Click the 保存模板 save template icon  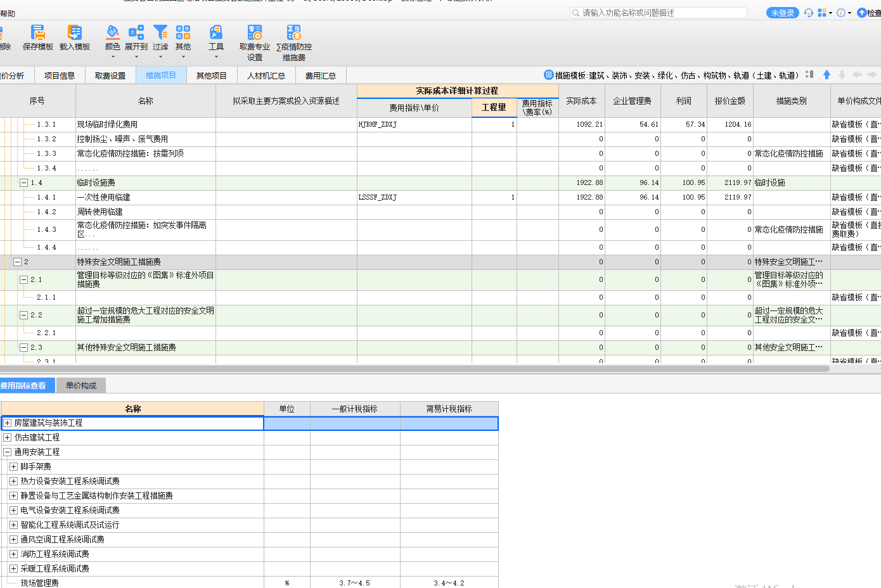coord(38,32)
